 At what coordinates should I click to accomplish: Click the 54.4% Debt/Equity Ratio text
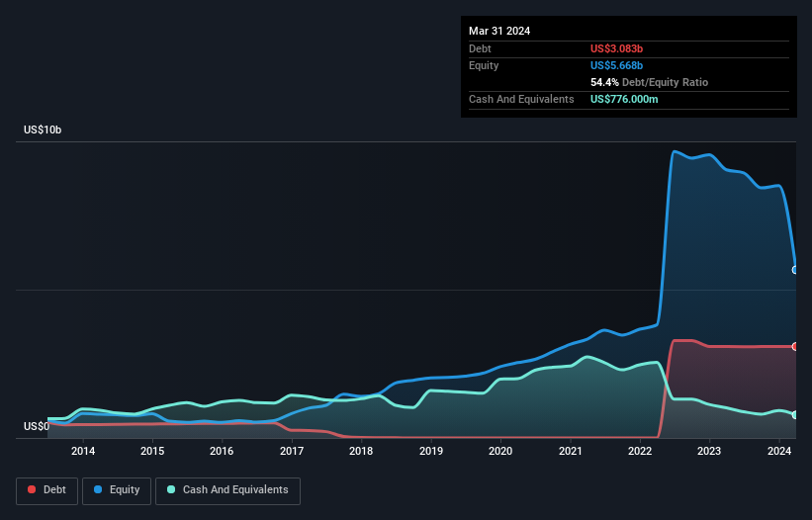[x=649, y=82]
